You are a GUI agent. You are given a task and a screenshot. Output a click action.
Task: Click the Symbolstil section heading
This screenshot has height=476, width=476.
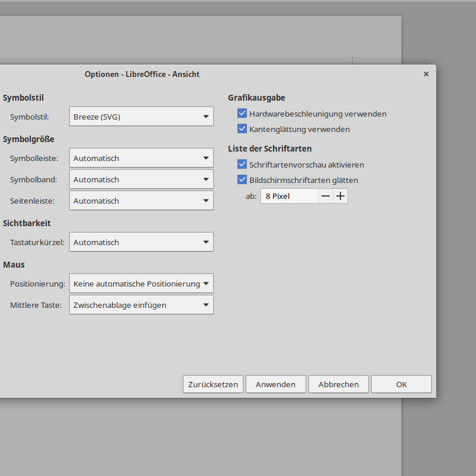(23, 98)
